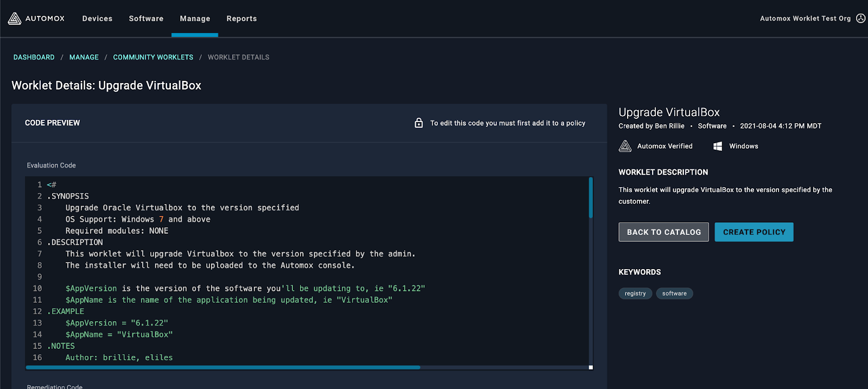Image resolution: width=868 pixels, height=389 pixels.
Task: Click the Code Preview heading
Action: tap(52, 123)
